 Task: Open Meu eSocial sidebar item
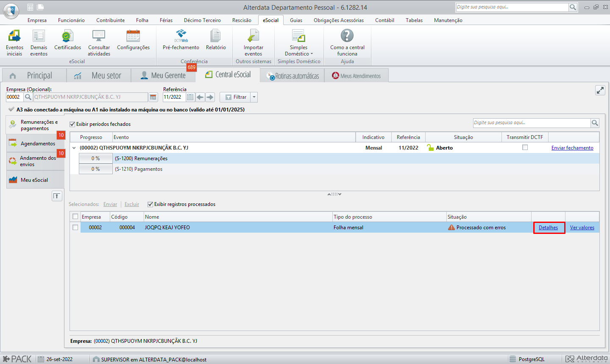point(35,180)
